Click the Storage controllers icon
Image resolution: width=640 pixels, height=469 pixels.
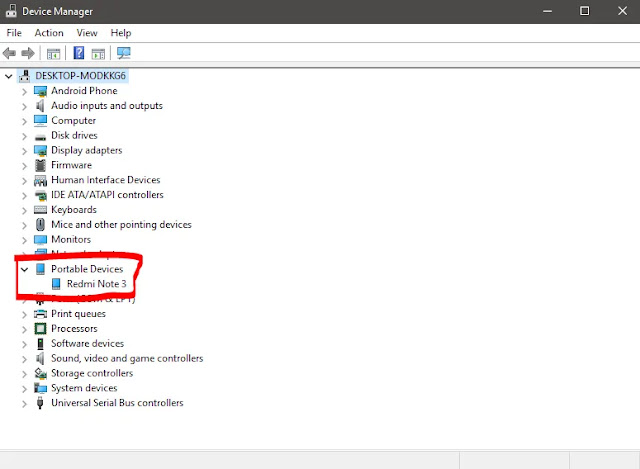click(40, 373)
